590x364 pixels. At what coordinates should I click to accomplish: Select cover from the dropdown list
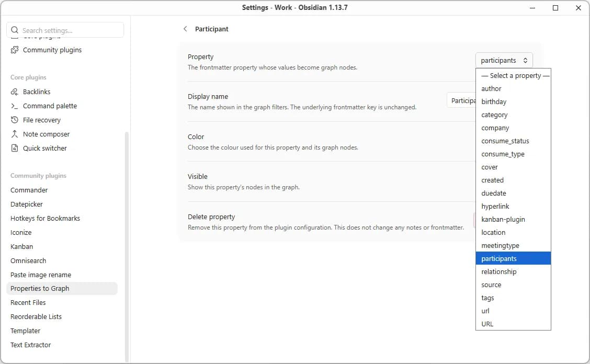point(513,167)
